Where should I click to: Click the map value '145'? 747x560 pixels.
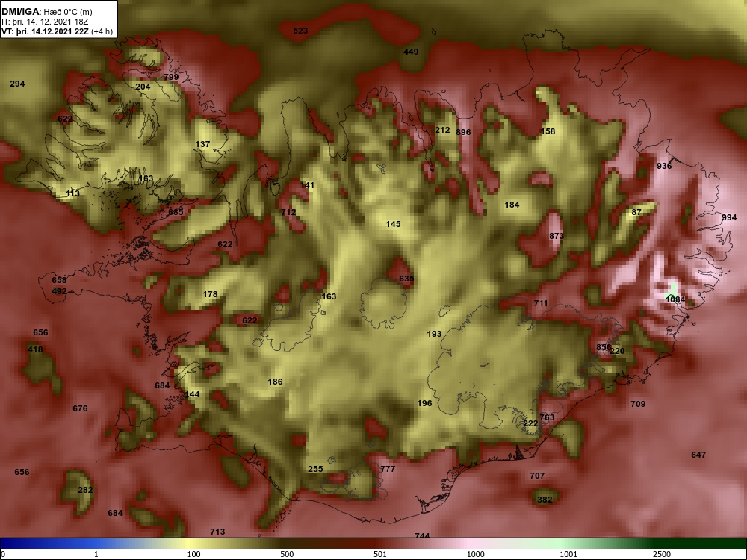pyautogui.click(x=393, y=224)
